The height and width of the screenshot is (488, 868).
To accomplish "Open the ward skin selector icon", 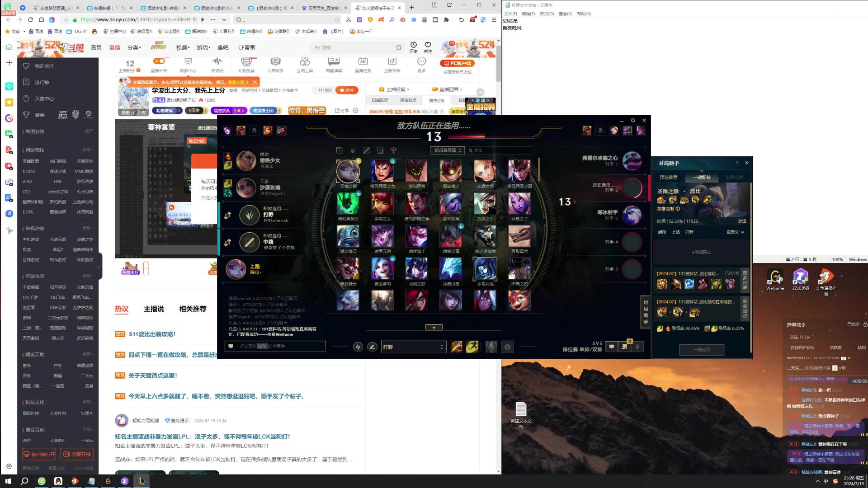I will tap(491, 347).
